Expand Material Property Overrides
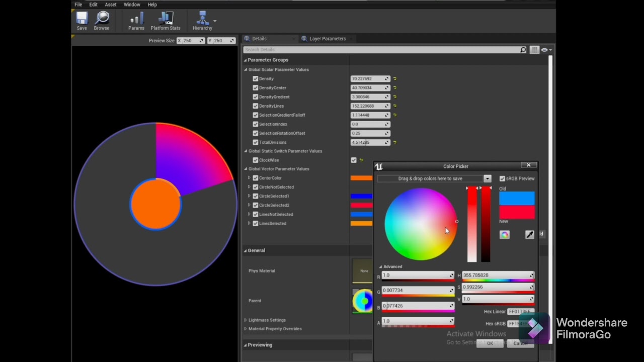This screenshot has width=644, height=362. [246, 329]
